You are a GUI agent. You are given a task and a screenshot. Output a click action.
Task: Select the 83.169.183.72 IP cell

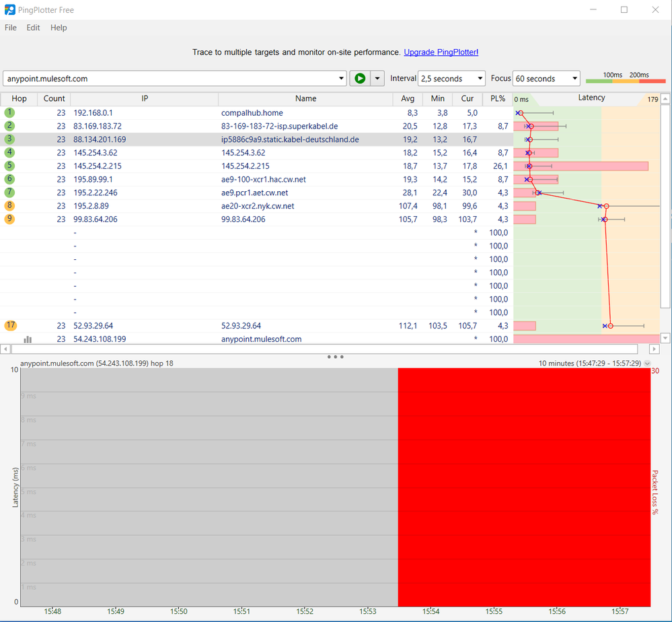pyautogui.click(x=98, y=126)
